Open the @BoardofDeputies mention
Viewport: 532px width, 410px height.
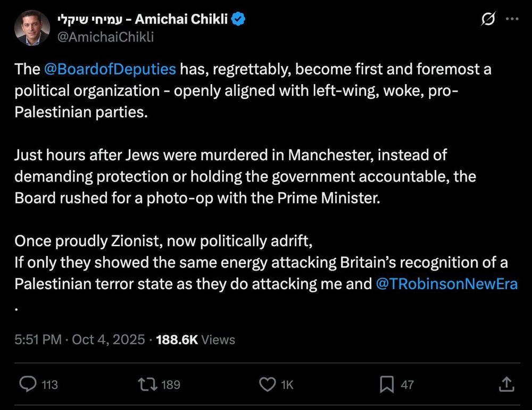point(110,69)
